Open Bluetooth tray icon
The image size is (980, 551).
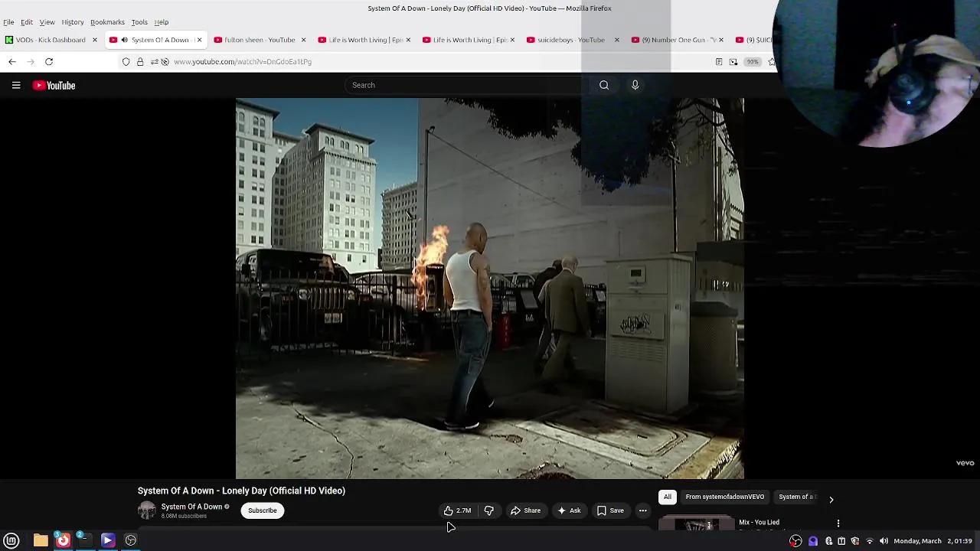coord(828,541)
